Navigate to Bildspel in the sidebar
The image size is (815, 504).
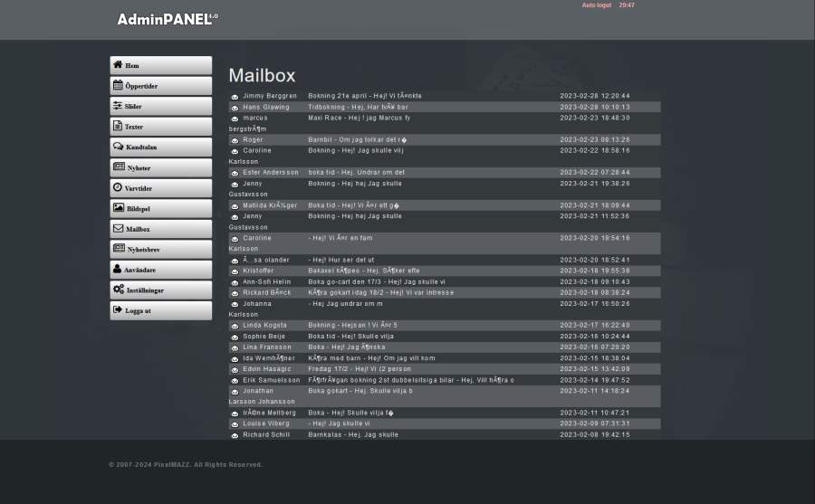pyautogui.click(x=160, y=208)
